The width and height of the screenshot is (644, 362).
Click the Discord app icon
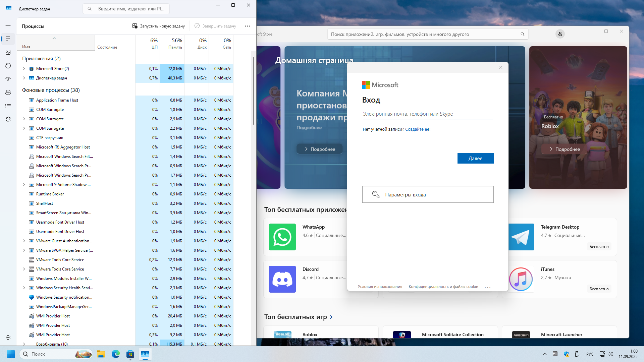point(282,279)
